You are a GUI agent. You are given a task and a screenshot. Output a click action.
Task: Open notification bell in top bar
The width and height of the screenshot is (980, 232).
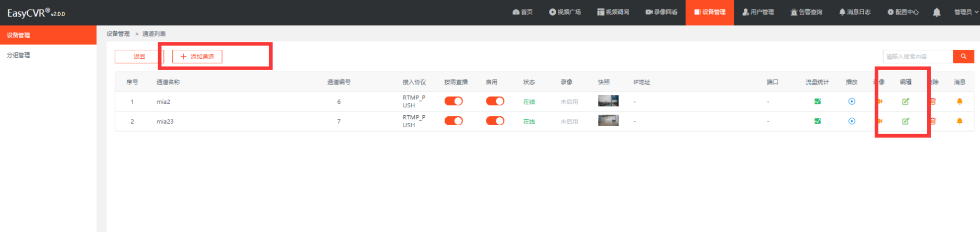[937, 12]
